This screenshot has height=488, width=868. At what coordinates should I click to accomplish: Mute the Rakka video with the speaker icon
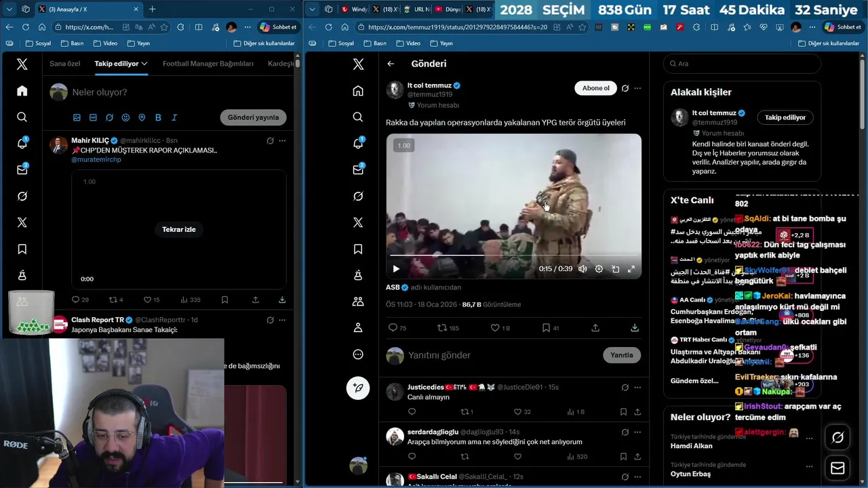pyautogui.click(x=583, y=269)
